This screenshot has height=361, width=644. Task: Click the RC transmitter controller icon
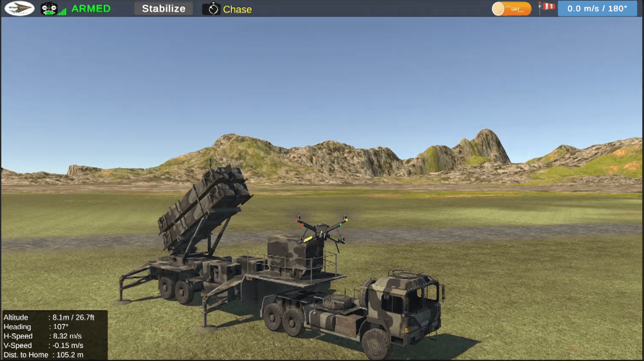point(48,9)
